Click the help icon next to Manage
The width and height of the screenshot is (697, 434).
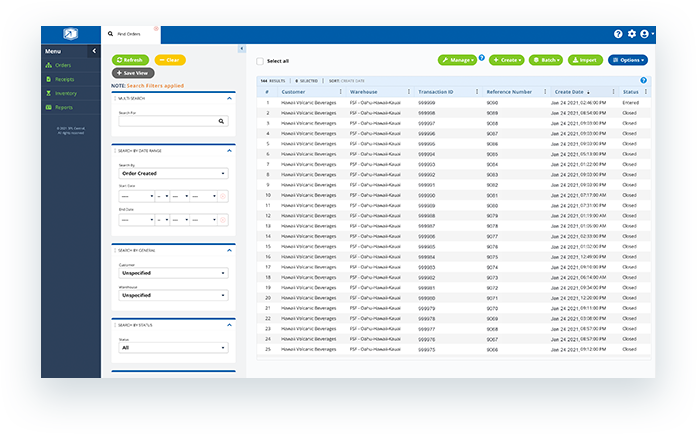point(482,58)
